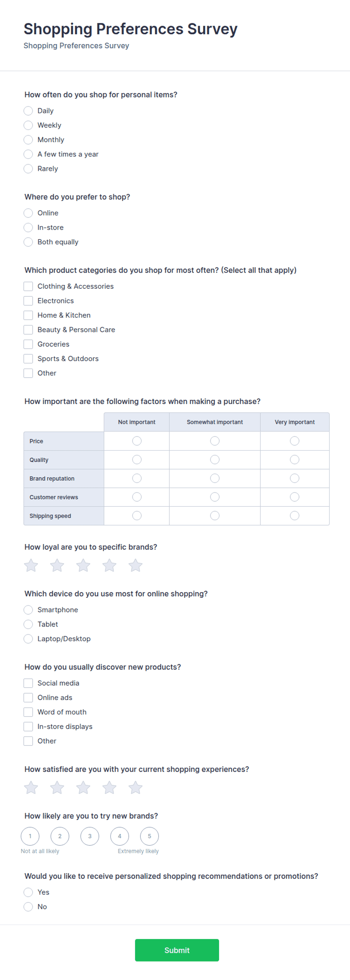Set Customer reviews to Somewhat important
The image size is (350, 980).
click(x=215, y=497)
